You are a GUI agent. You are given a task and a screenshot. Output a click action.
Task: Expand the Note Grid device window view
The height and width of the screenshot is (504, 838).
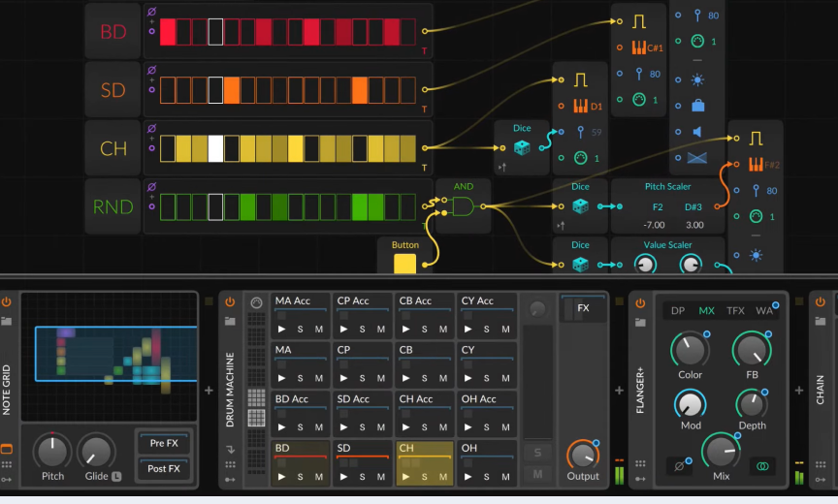(x=7, y=449)
